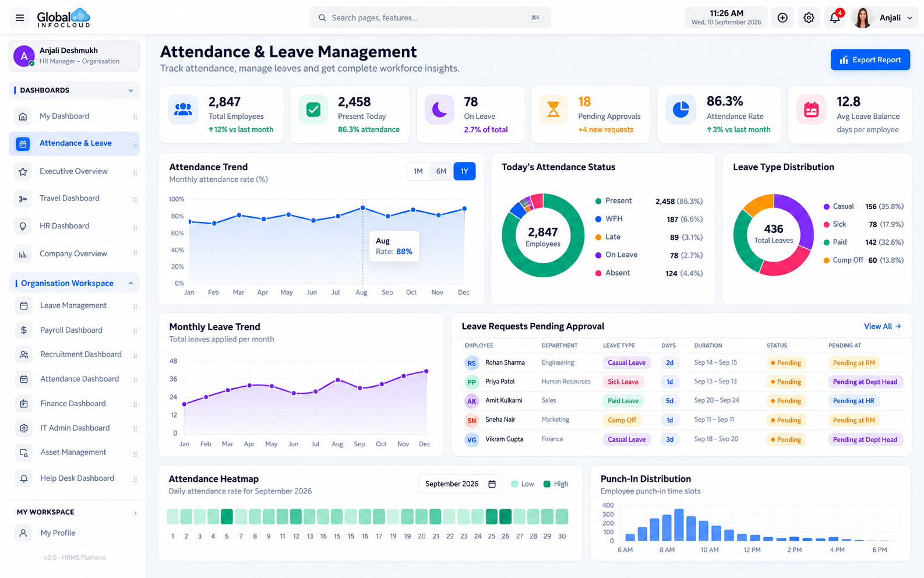Open My Profile in sidebar

(74, 533)
